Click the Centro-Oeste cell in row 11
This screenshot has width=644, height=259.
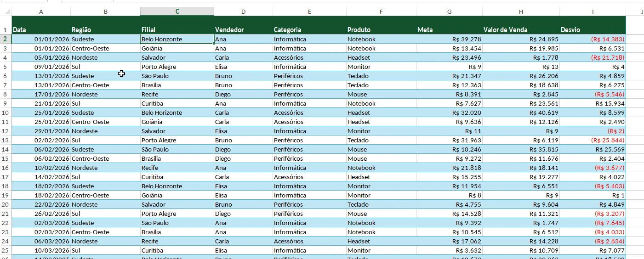(x=106, y=122)
